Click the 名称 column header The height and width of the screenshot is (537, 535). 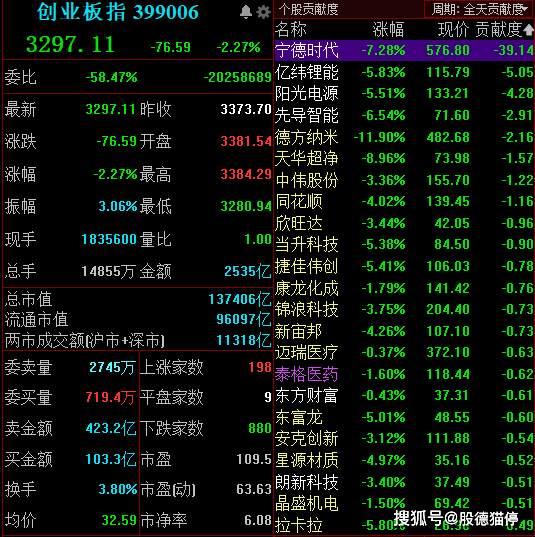[x=290, y=29]
